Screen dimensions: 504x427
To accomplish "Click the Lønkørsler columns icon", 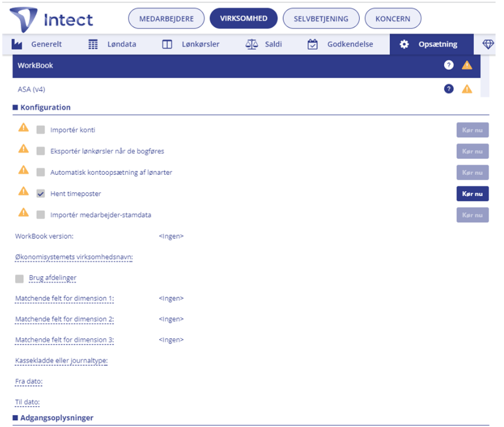I will (167, 45).
